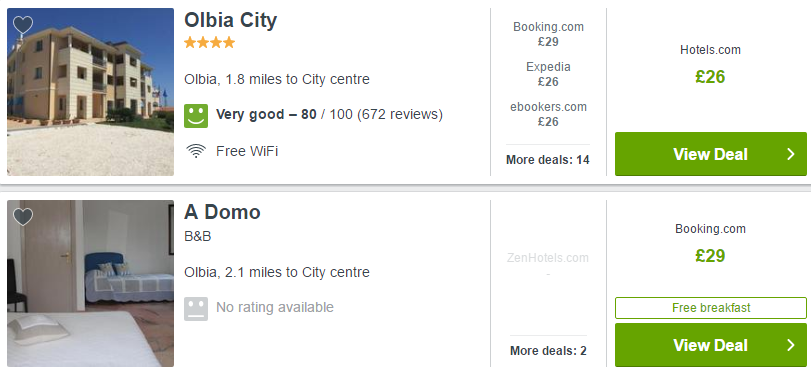Click the chevron on Olbia City's View Deal

pos(790,154)
